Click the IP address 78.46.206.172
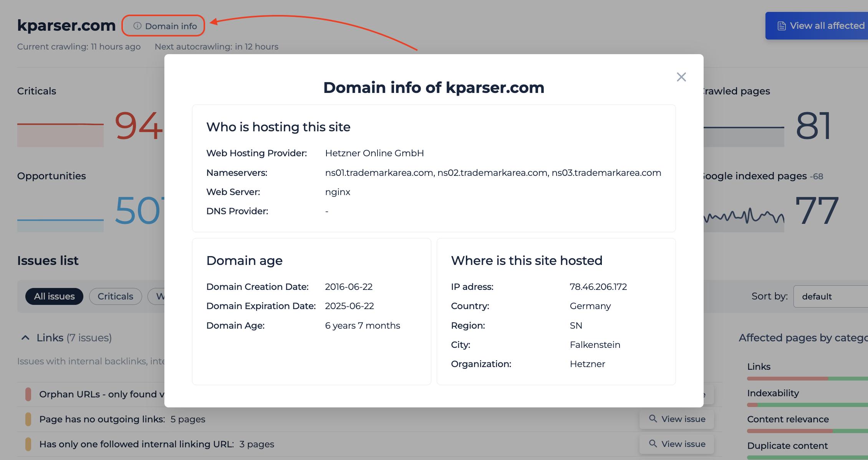The height and width of the screenshot is (460, 868). tap(598, 287)
